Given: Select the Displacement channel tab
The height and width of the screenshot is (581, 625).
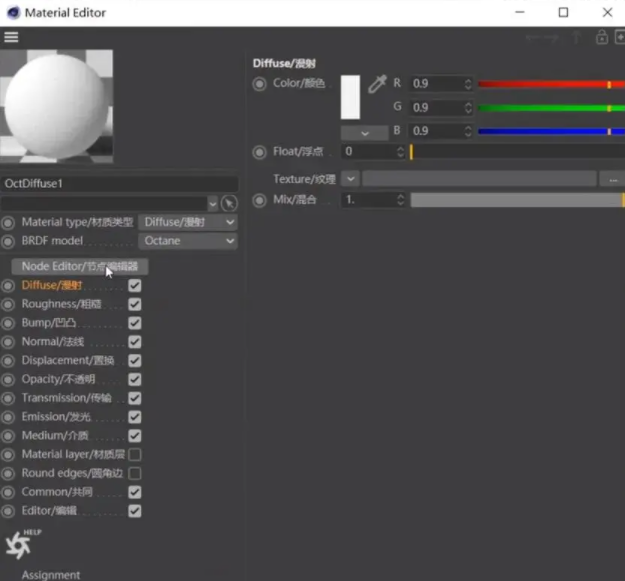Looking at the screenshot, I should click(x=67, y=360).
